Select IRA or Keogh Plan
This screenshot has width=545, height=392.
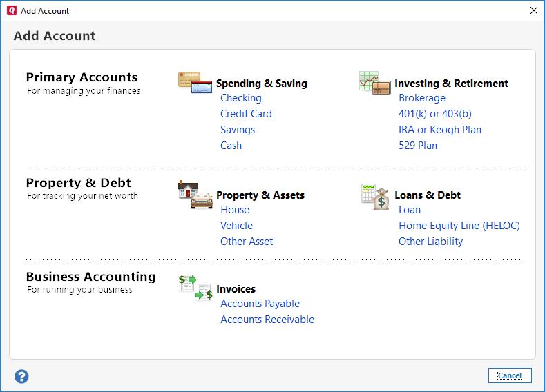(440, 130)
